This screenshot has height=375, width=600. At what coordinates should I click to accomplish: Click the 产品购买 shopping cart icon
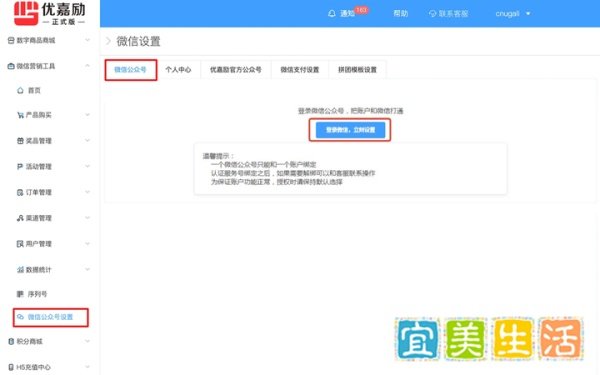(20, 115)
